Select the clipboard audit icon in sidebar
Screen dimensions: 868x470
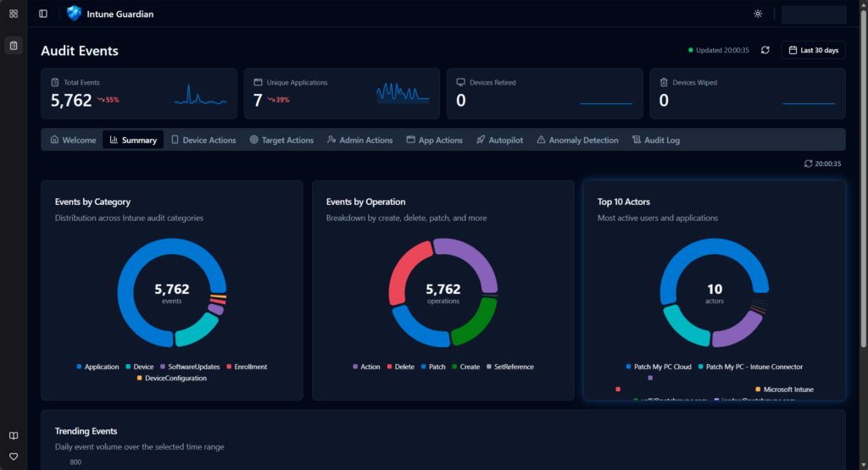point(14,45)
